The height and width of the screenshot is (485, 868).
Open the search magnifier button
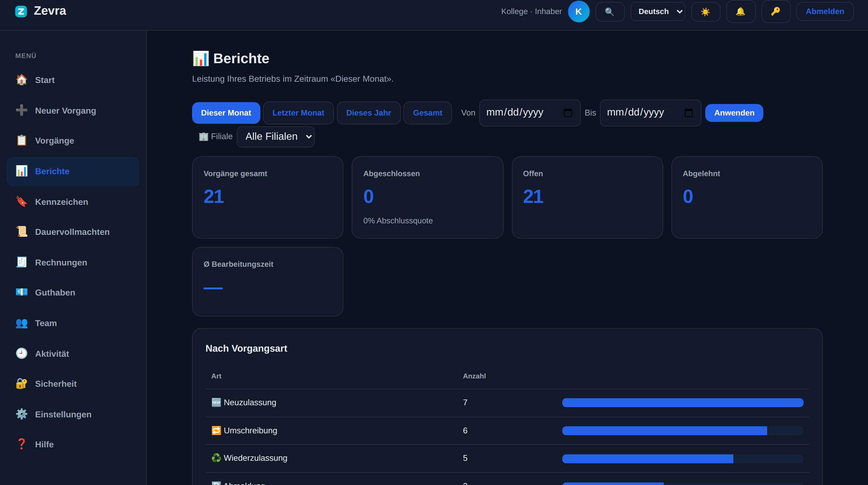coord(610,12)
